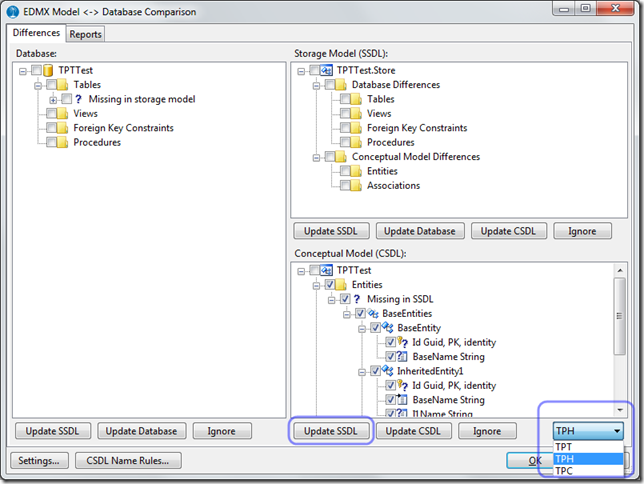Open the Settings... dialog
Screen dimensions: 644x484
[39, 461]
